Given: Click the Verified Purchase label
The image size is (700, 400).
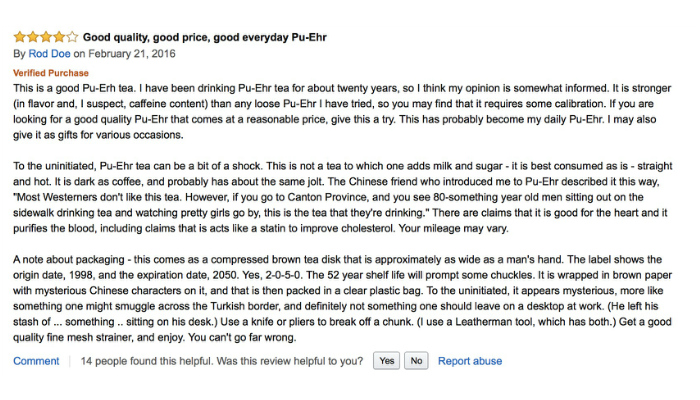Looking at the screenshot, I should coord(51,73).
